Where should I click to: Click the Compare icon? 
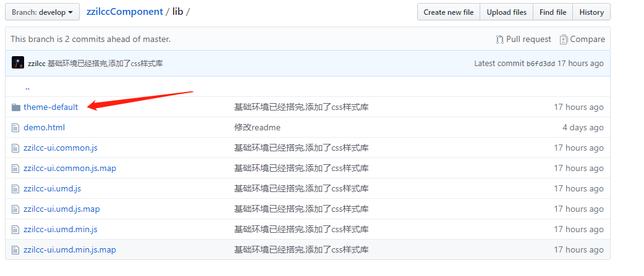click(x=563, y=40)
